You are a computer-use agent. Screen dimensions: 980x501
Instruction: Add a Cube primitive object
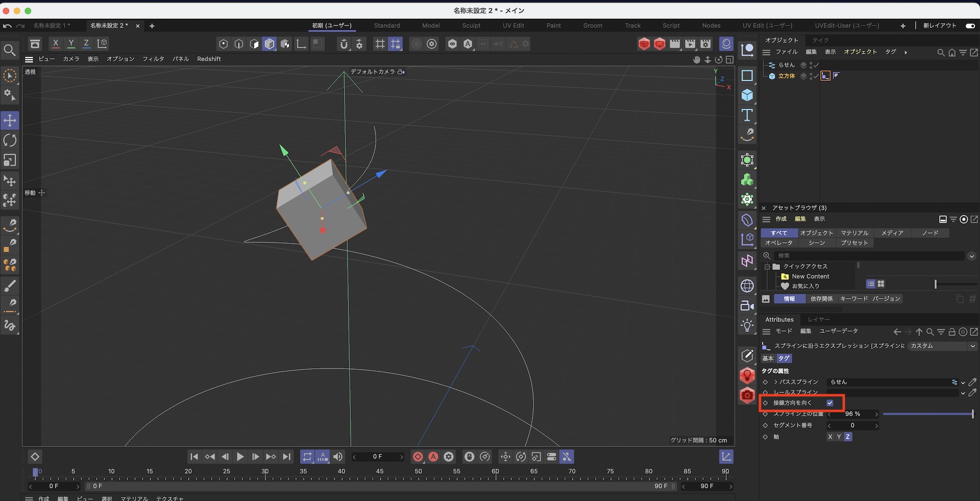click(x=747, y=95)
